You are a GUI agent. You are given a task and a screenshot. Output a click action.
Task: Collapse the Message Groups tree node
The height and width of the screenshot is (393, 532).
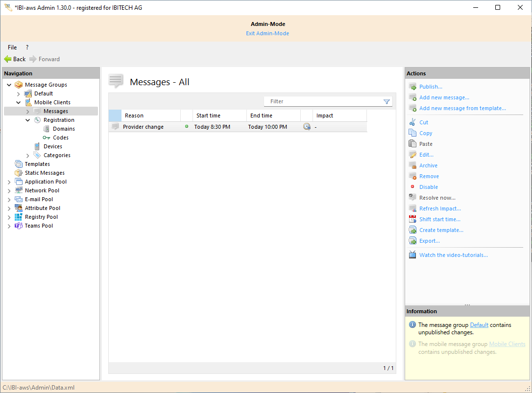click(9, 84)
